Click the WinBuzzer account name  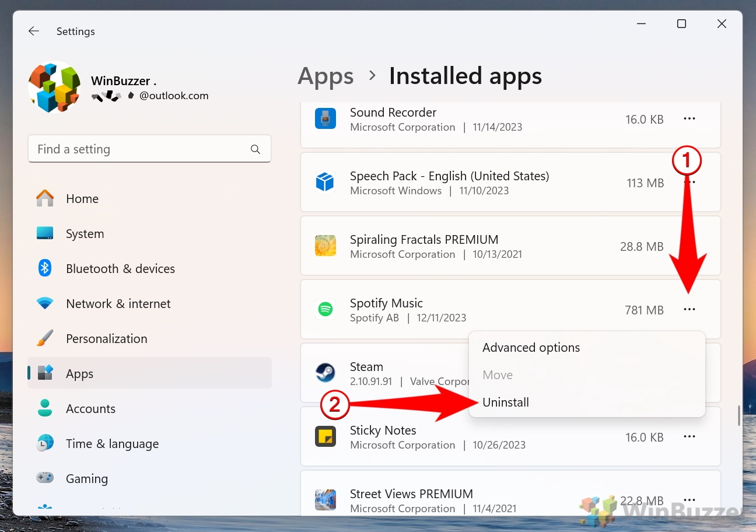(124, 81)
